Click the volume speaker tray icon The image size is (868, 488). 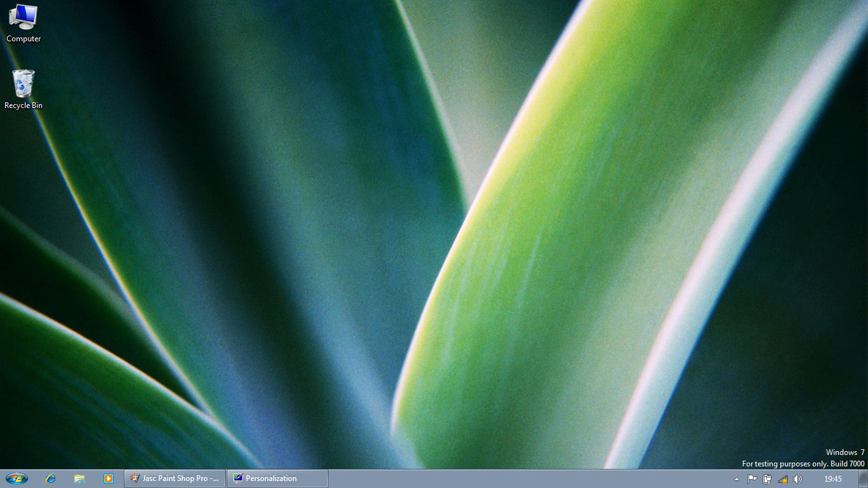point(798,479)
